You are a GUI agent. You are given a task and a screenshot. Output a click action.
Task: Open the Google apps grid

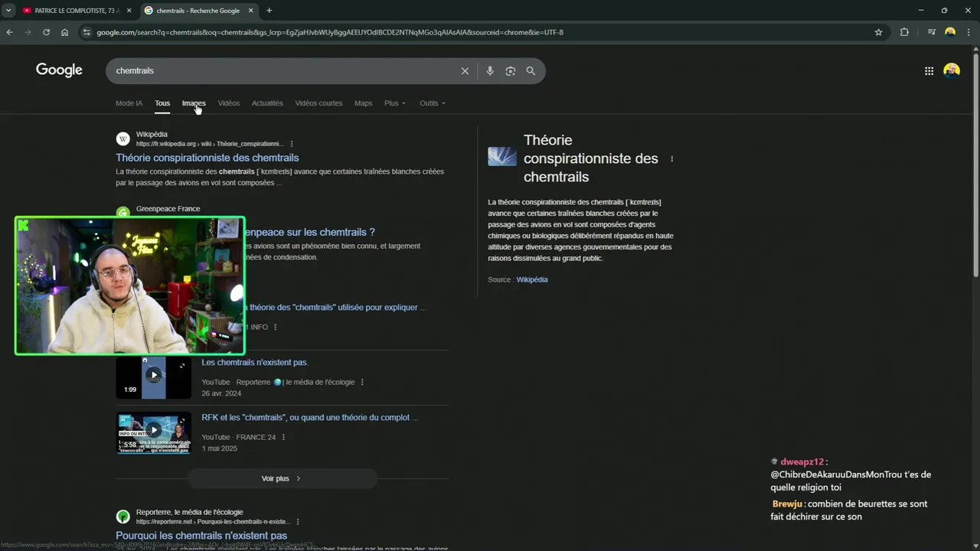point(929,70)
